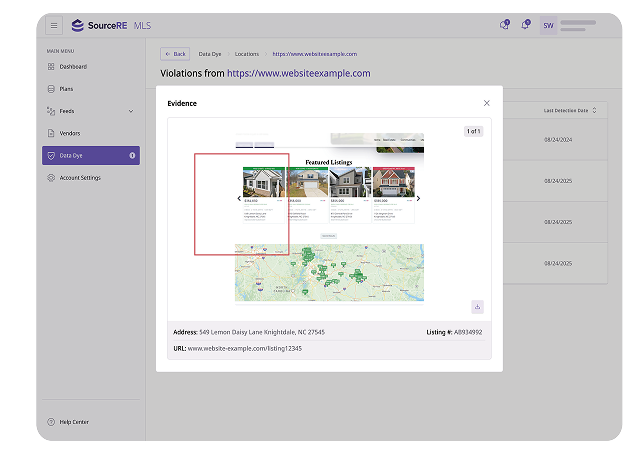Open Help Center
This screenshot has width=623, height=455.
click(73, 422)
